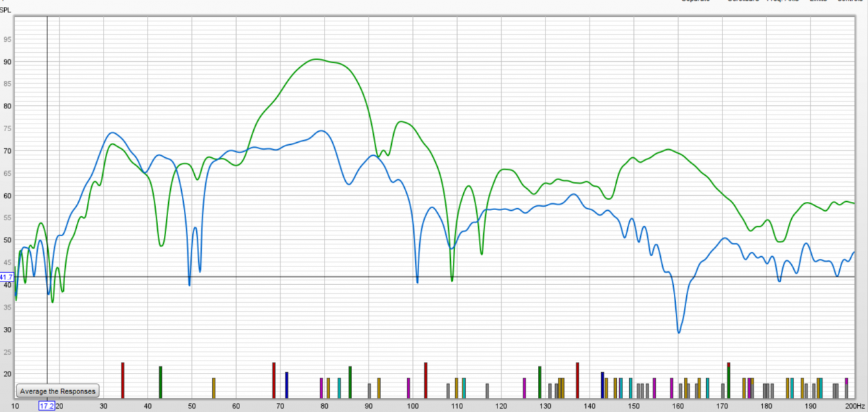The width and height of the screenshot is (868, 412).
Task: Click the red room mode bar near 68 Hz
Action: (274, 380)
